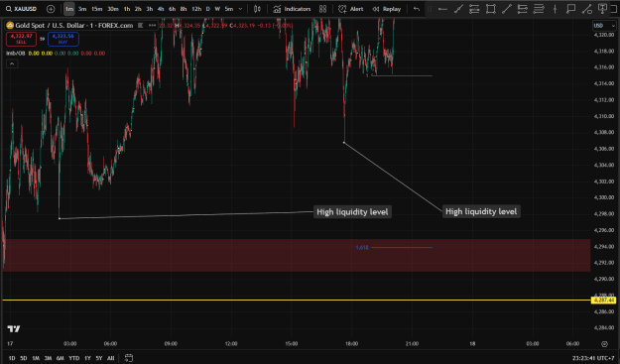Switch to the 8h interval
This screenshot has width=620, height=364.
tap(184, 9)
